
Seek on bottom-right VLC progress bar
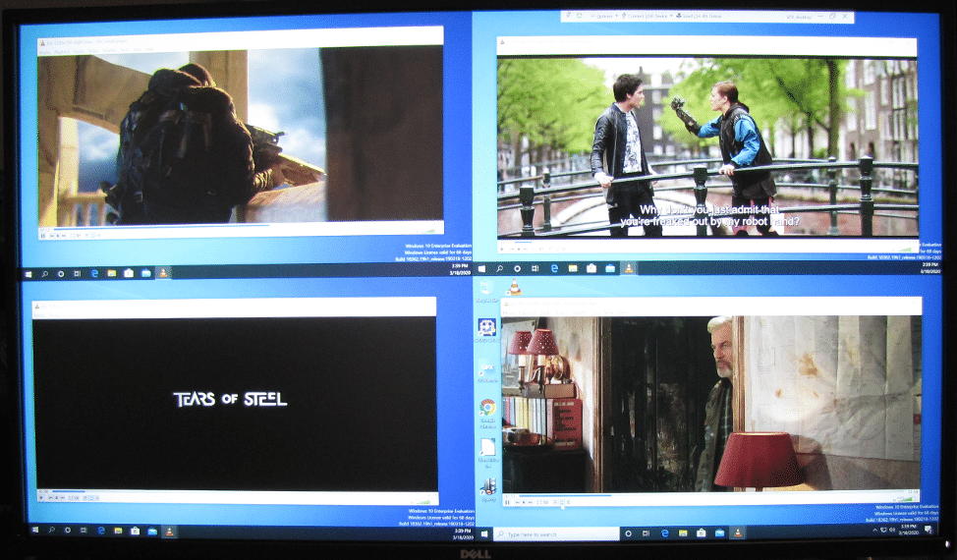pos(711,495)
